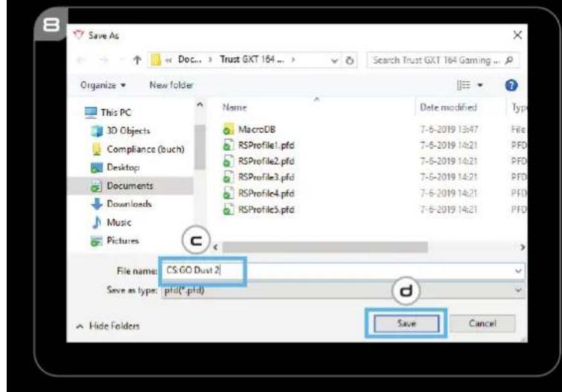This screenshot has height=392, width=562.
Task: Click the Desktop icon in sidebar
Action: 97,167
